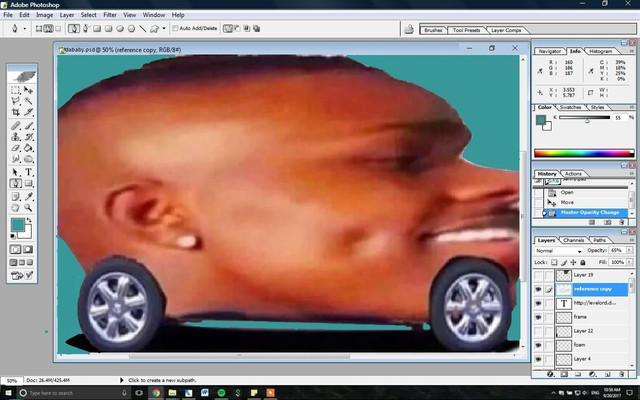Toggle lock all on layer
The image size is (640, 400).
(583, 262)
